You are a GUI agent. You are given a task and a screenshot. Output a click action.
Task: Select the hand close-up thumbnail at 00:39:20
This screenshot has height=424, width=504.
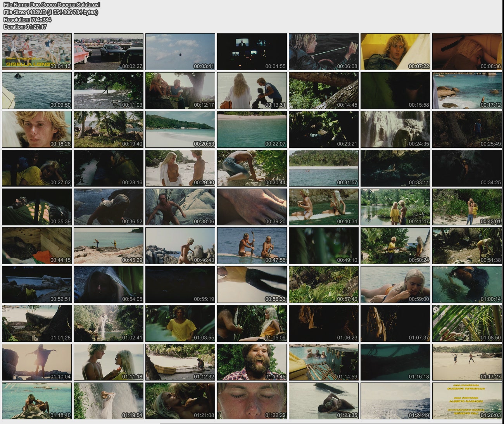click(252, 207)
